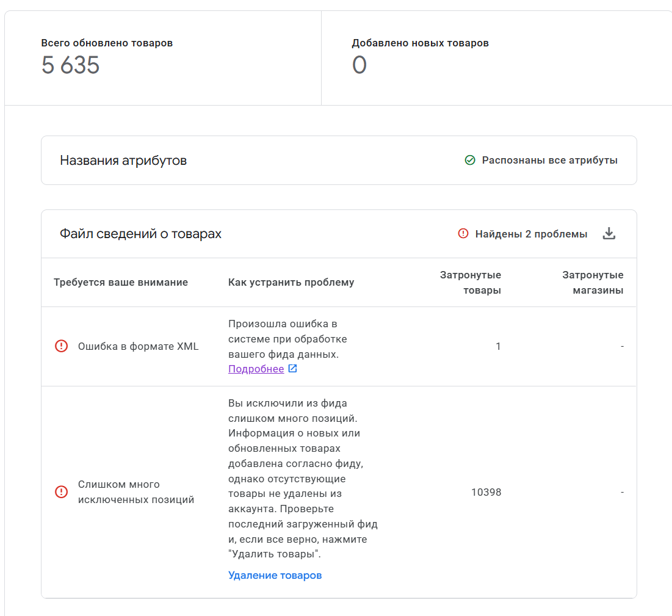Click the total updated products number 5 635

[70, 65]
